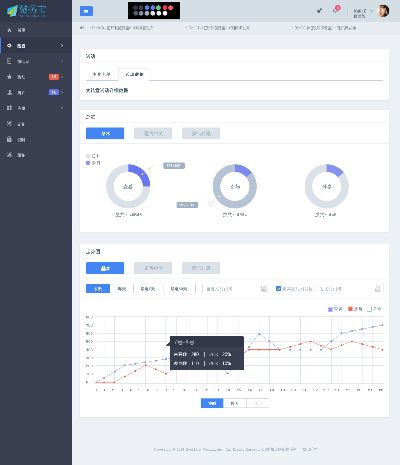Toggle the purple entry in donut chart legend

[x=93, y=163]
